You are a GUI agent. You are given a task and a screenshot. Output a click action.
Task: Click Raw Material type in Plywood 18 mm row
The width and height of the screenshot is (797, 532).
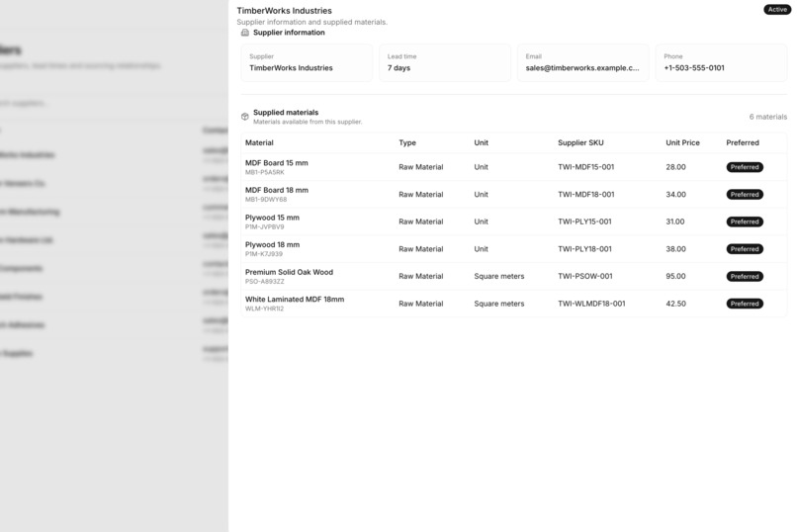[x=421, y=249]
